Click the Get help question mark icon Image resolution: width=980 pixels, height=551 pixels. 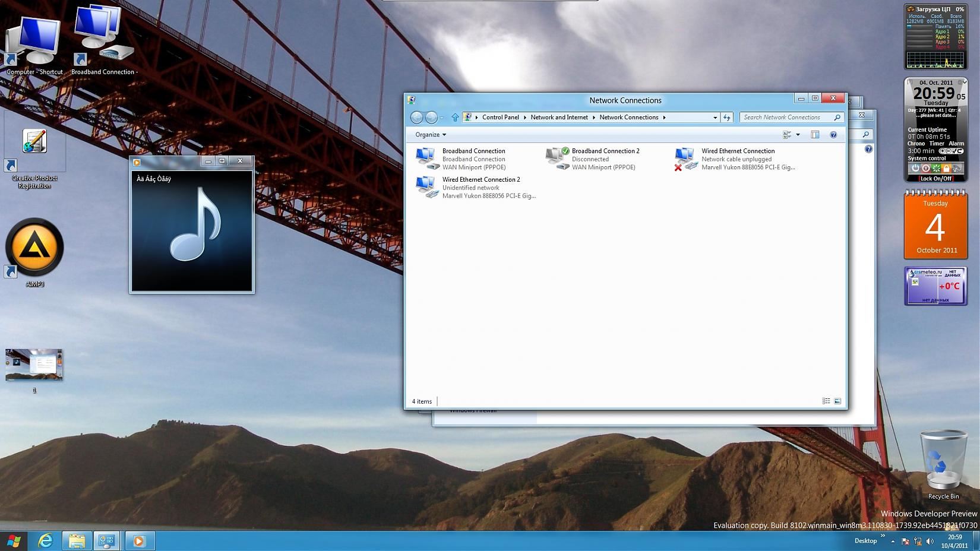coord(833,135)
